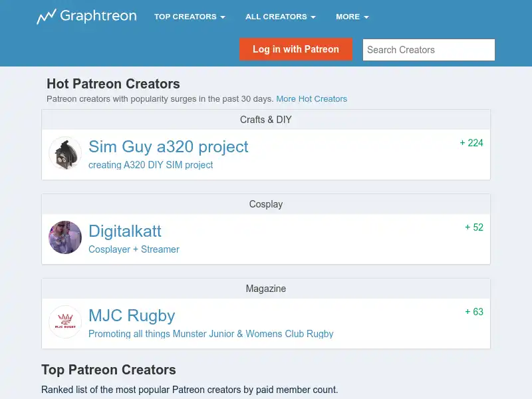Open Digitalkatt's creator page
Viewport: 532px width, 399px height.
point(125,231)
